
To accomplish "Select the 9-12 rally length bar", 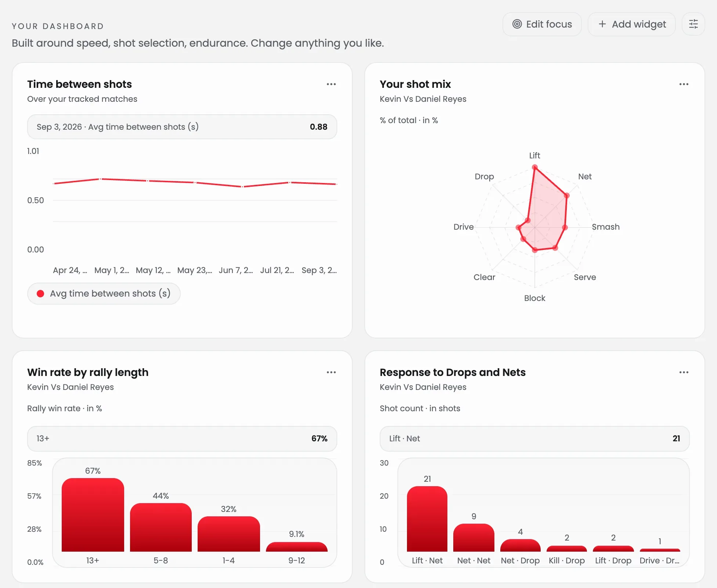I will coord(297,547).
